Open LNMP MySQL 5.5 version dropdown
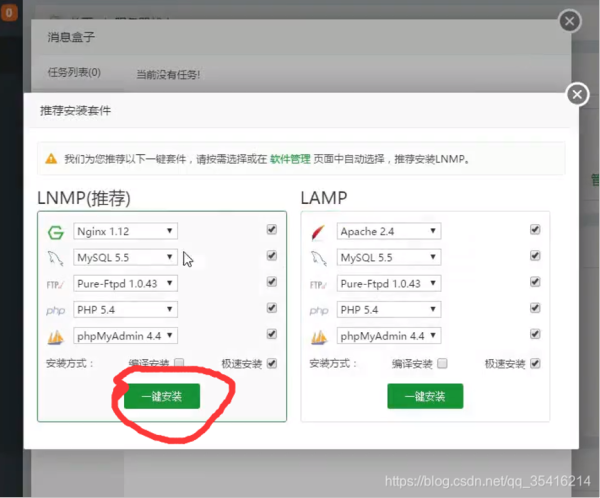This screenshot has height=498, width=600. point(126,257)
